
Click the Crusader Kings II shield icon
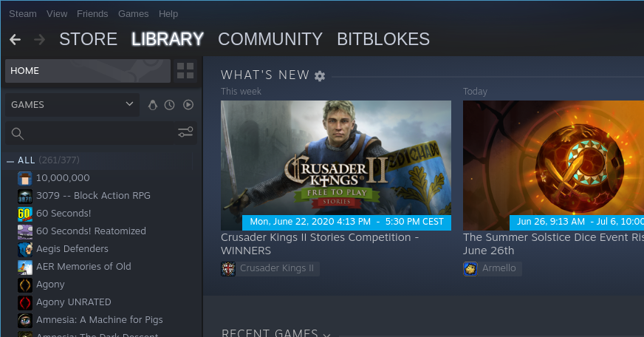click(228, 269)
